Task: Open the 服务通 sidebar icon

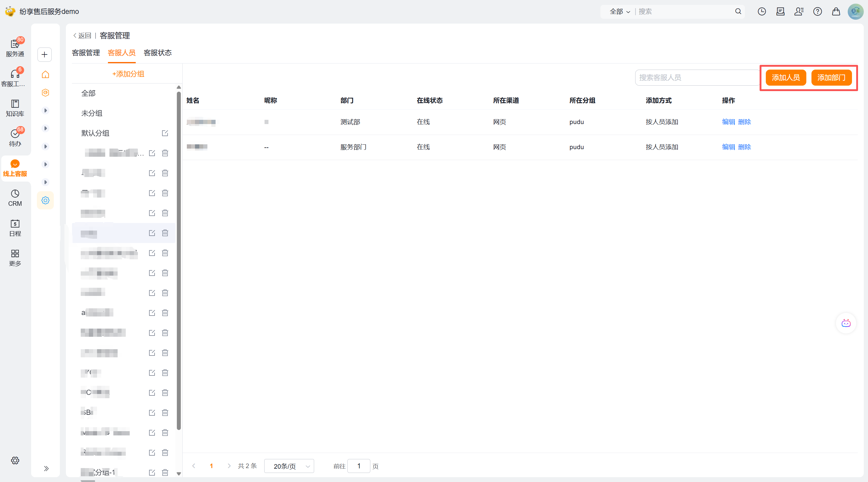Action: pos(15,48)
